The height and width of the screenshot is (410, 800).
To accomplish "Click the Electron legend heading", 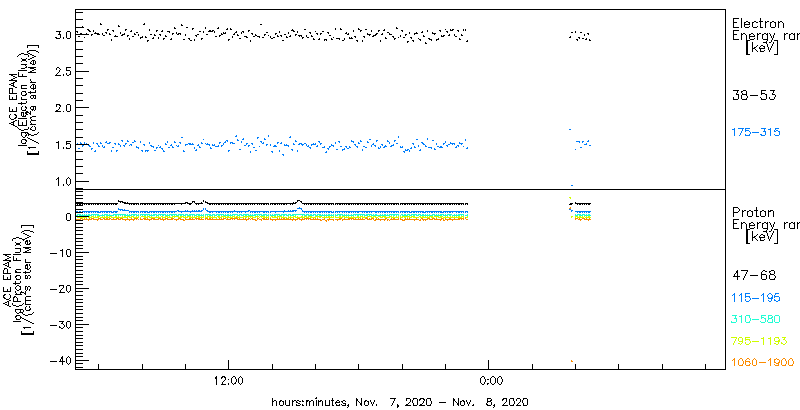I will tap(758, 23).
